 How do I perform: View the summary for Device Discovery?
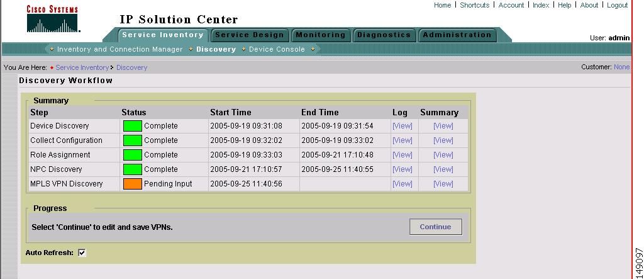click(x=443, y=126)
